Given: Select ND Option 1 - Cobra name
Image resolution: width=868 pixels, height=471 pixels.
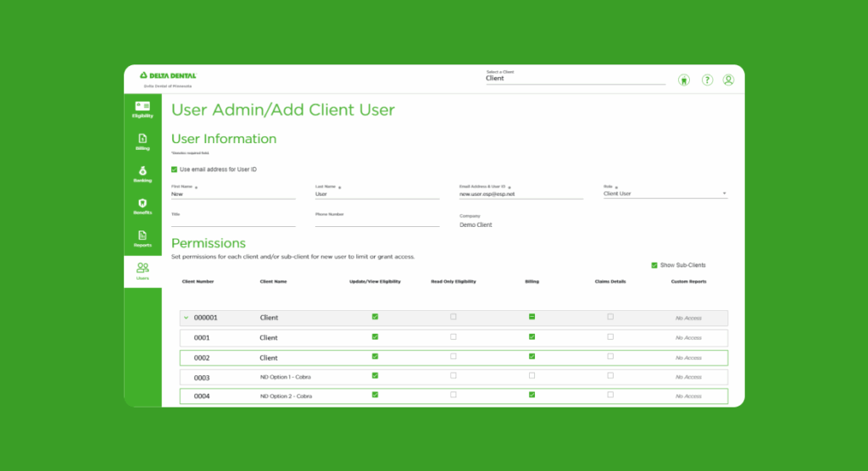Looking at the screenshot, I should [285, 377].
